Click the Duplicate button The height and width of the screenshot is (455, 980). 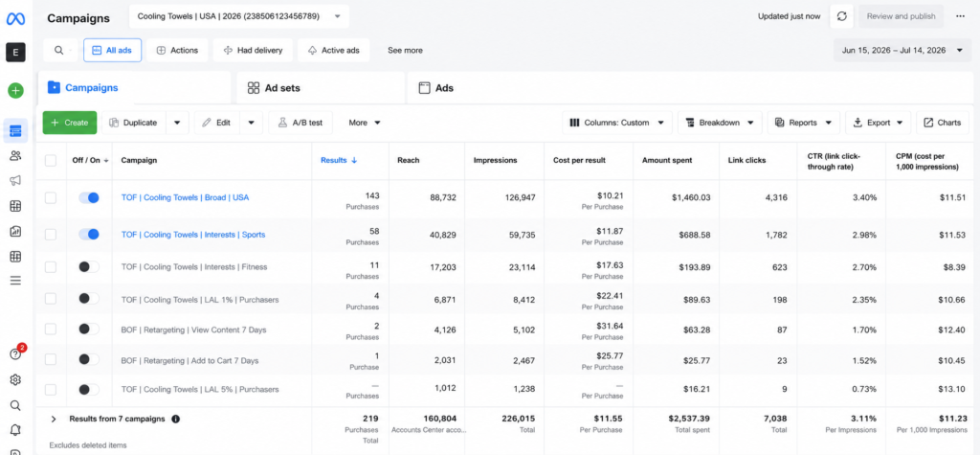point(134,123)
